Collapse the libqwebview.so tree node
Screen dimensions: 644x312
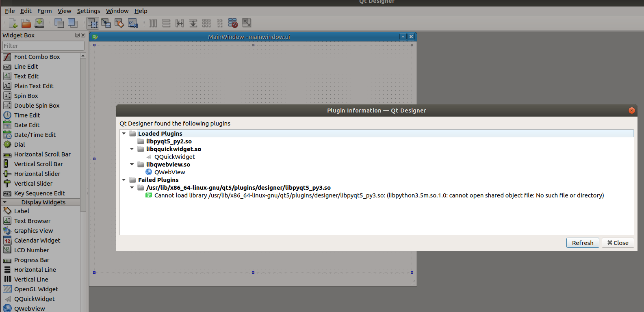click(132, 164)
